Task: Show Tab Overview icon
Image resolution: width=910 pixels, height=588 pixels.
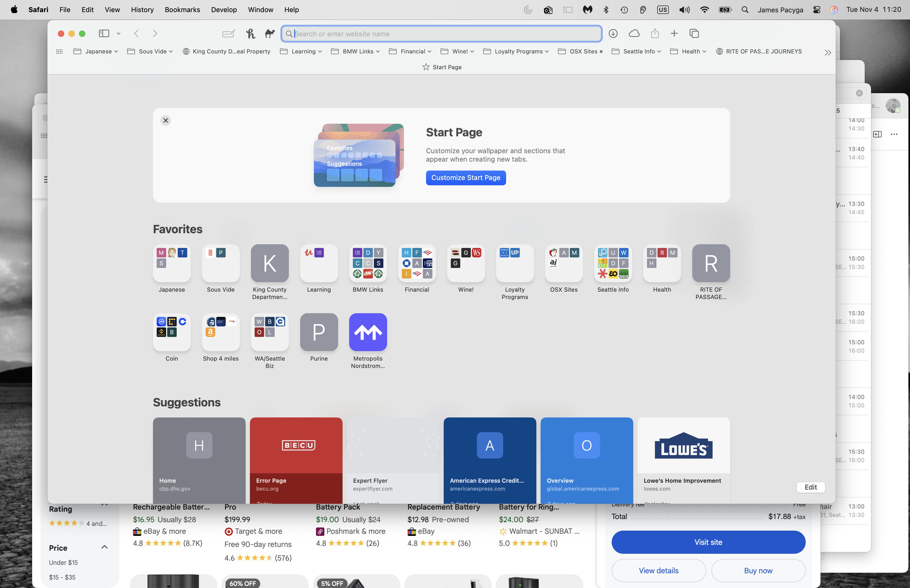Action: [694, 34]
